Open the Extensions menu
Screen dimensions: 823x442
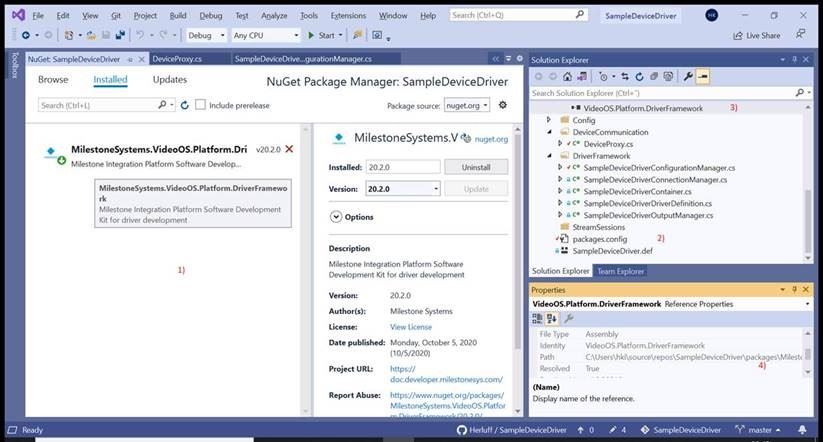point(349,15)
